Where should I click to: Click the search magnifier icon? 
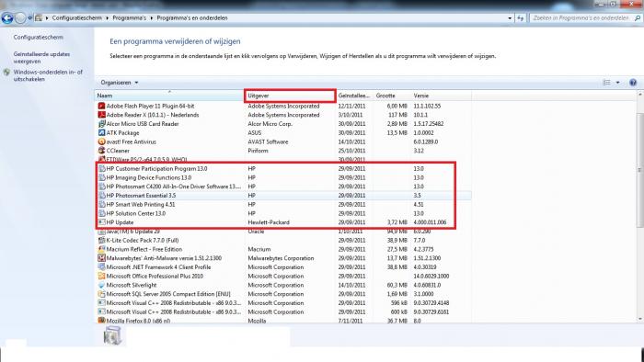tap(638, 18)
